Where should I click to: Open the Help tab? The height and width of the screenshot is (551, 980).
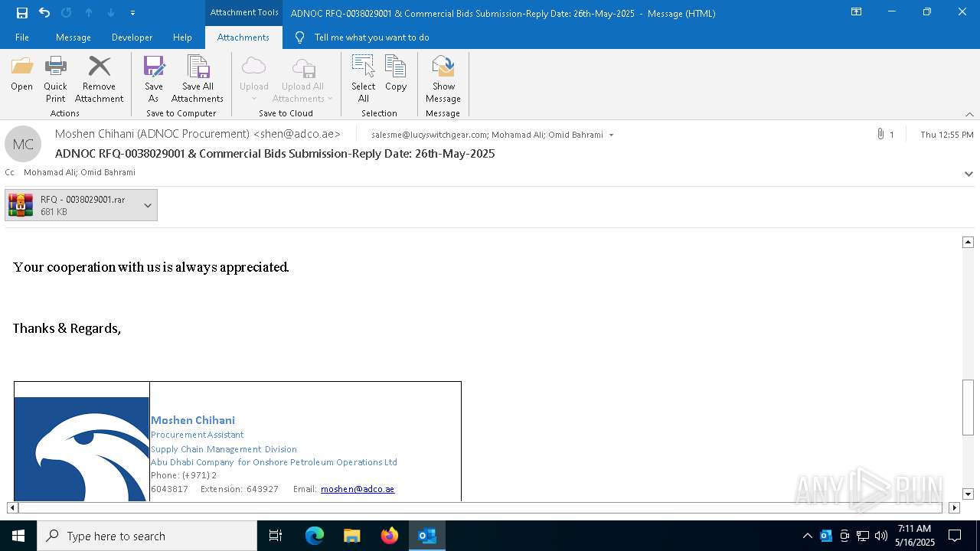182,37
